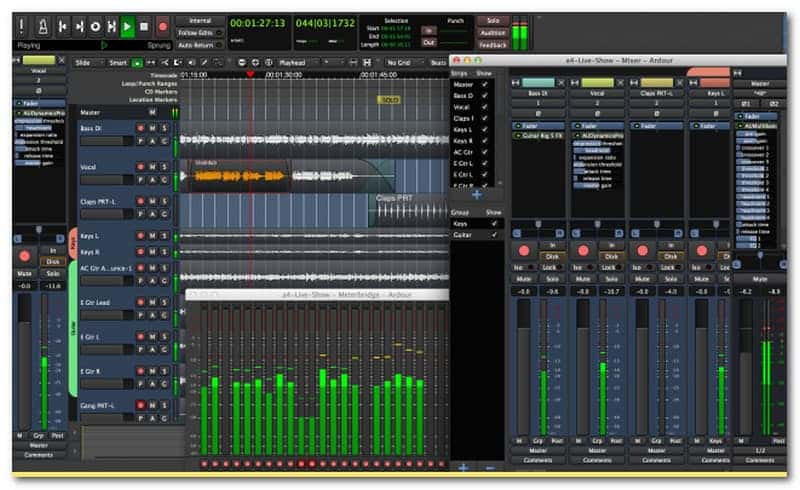Image resolution: width=800 pixels, height=490 pixels.
Task: Open the Playhead zoom focus dropdown
Action: pyautogui.click(x=297, y=63)
